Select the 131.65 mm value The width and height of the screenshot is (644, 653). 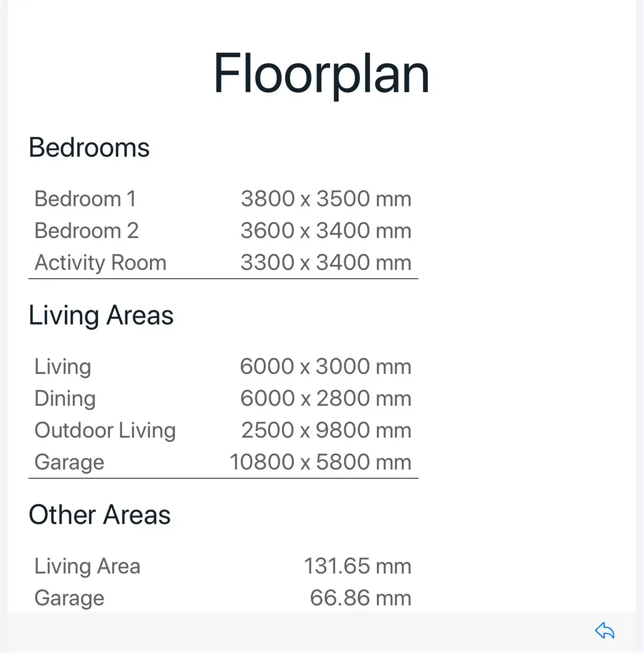tap(357, 566)
